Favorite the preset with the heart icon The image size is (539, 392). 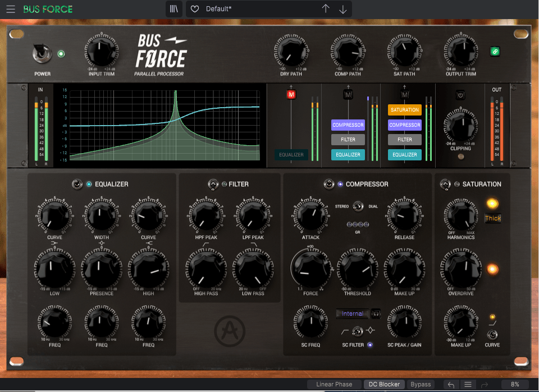coord(195,9)
